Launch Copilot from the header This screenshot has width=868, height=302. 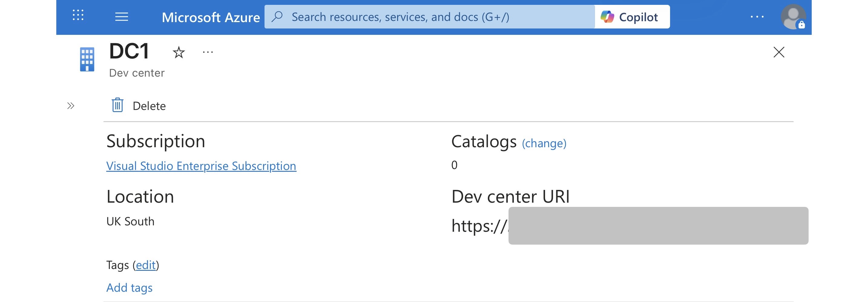point(632,17)
